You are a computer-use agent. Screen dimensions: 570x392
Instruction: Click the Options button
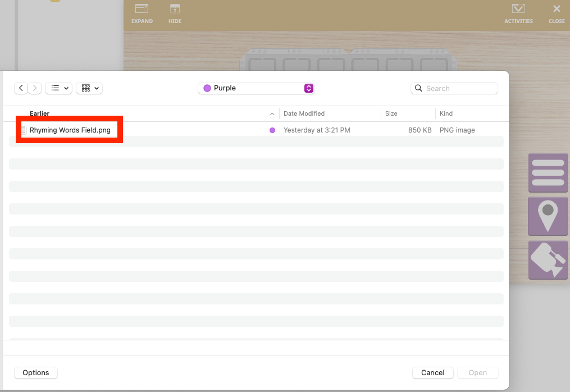pos(36,373)
